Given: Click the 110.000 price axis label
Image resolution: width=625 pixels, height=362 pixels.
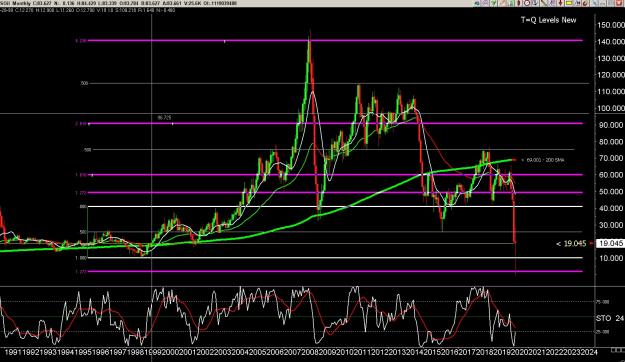Looking at the screenshot, I should pyautogui.click(x=611, y=91).
